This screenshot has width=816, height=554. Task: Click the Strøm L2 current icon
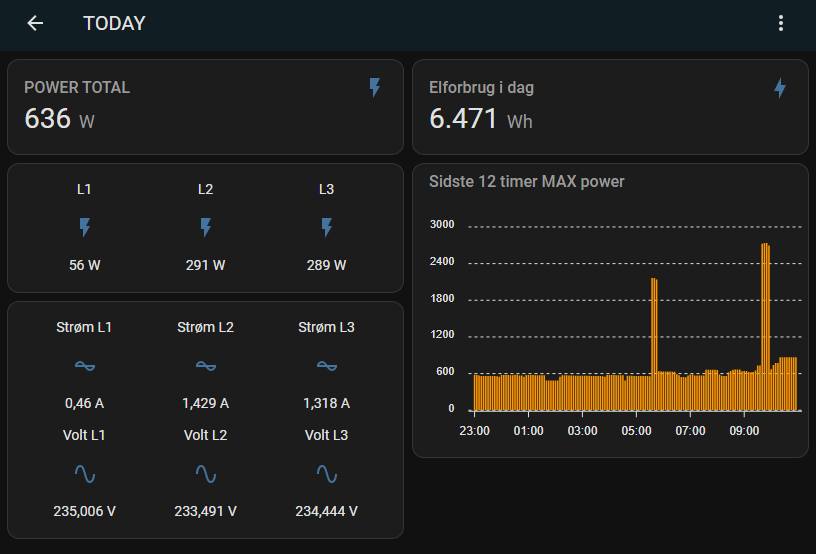tap(205, 366)
